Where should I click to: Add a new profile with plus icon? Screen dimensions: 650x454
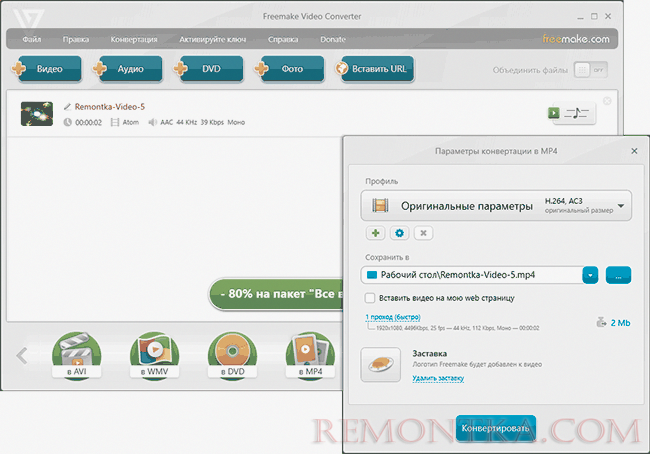[x=376, y=233]
